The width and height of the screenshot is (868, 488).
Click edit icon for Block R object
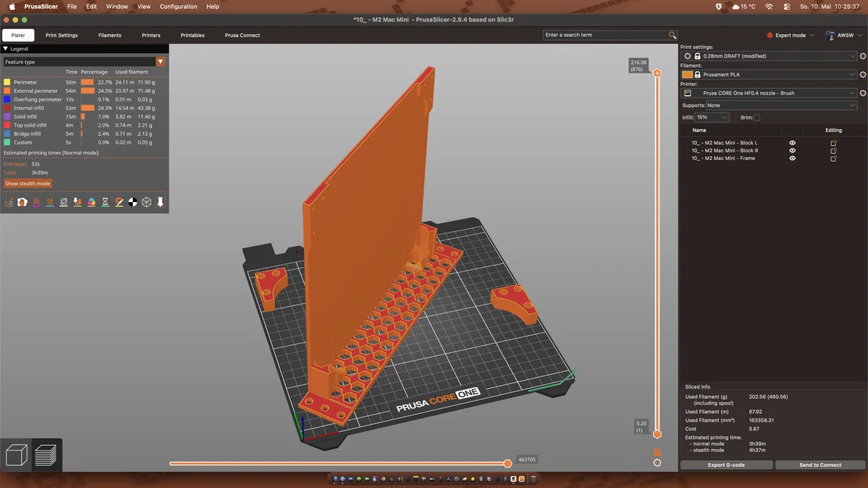(833, 151)
